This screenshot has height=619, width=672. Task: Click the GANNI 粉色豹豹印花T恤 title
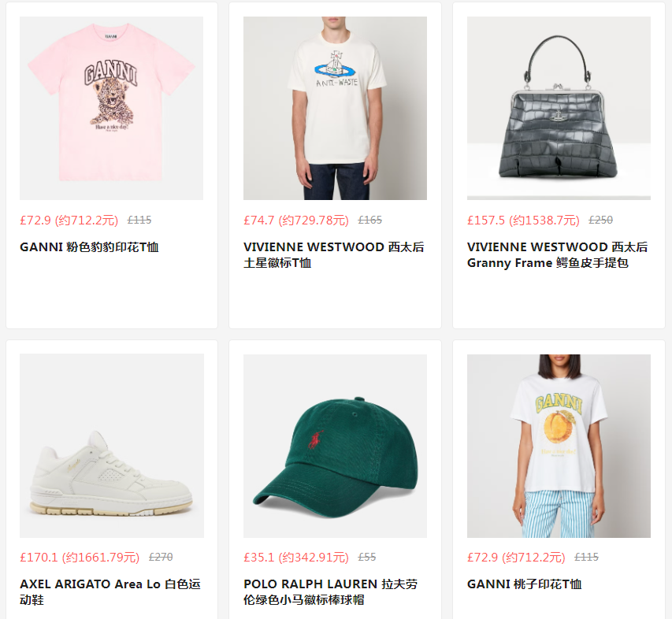tap(89, 247)
